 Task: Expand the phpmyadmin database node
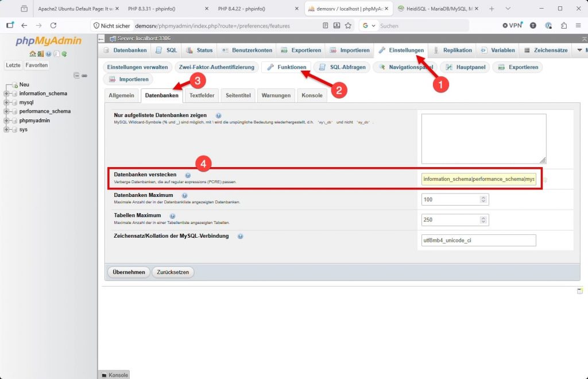point(6,121)
